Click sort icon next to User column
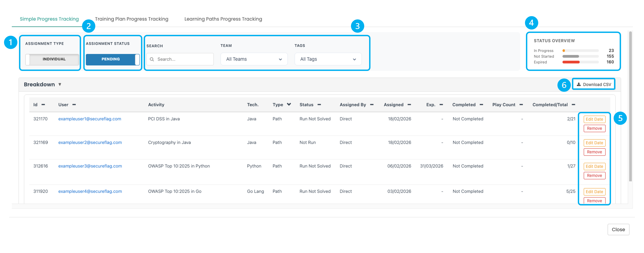This screenshot has width=644, height=253. coord(74,105)
